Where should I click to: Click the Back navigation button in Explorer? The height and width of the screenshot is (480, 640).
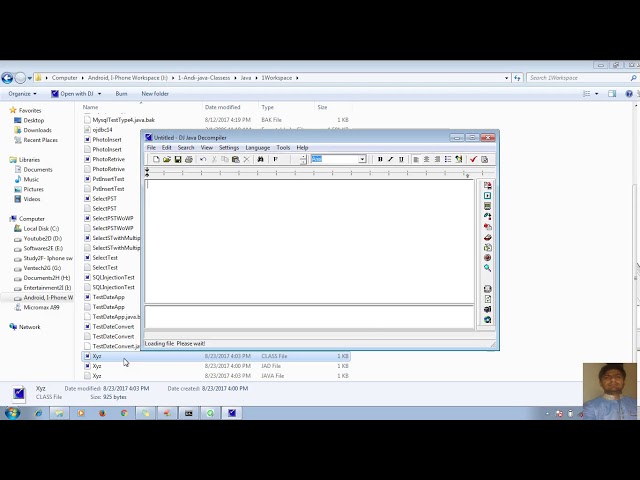click(7, 78)
